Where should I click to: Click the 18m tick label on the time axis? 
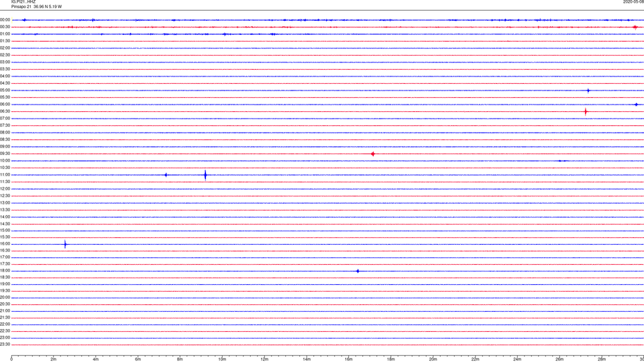click(391, 359)
